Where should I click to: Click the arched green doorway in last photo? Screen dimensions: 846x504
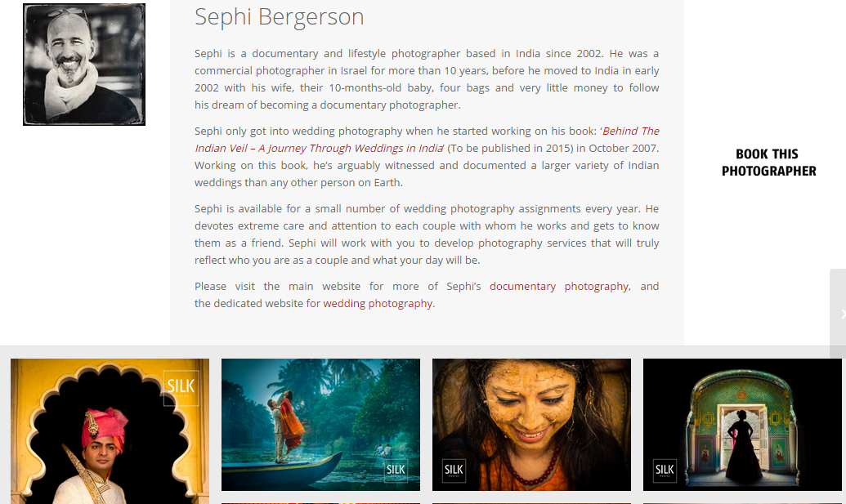click(742, 426)
